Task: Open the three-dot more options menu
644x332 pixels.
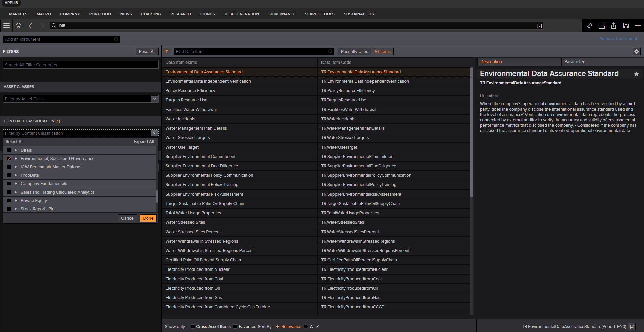Action: tap(638, 26)
